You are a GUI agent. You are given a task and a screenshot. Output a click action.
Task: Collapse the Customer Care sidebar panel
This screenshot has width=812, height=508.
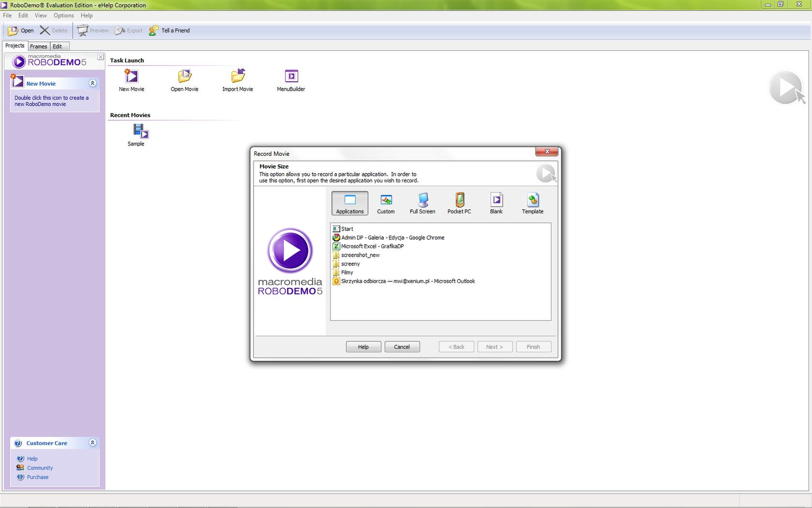pos(93,443)
